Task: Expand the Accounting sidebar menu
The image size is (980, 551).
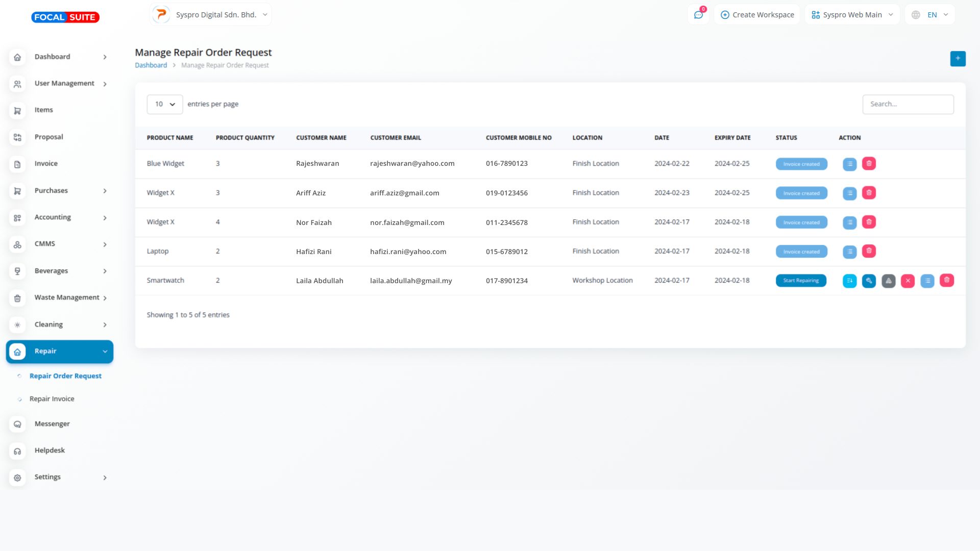Action: (60, 217)
